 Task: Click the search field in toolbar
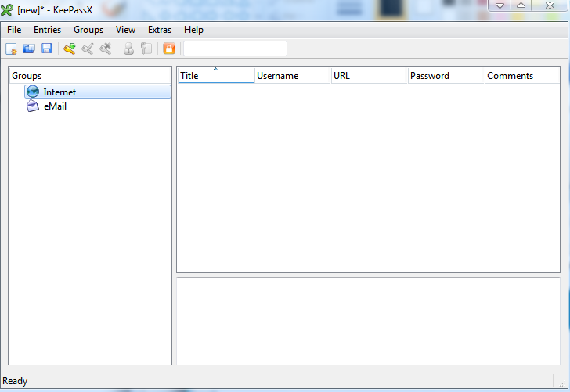235,49
